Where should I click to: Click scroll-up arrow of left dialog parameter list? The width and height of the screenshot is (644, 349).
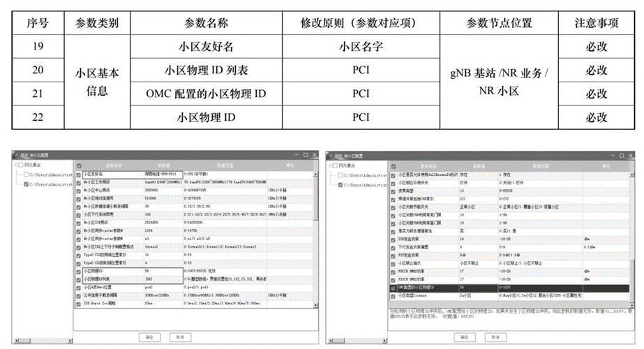315,174
